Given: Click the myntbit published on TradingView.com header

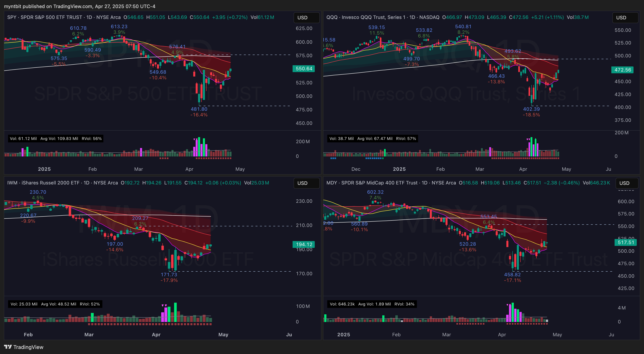Looking at the screenshot, I should (x=80, y=6).
